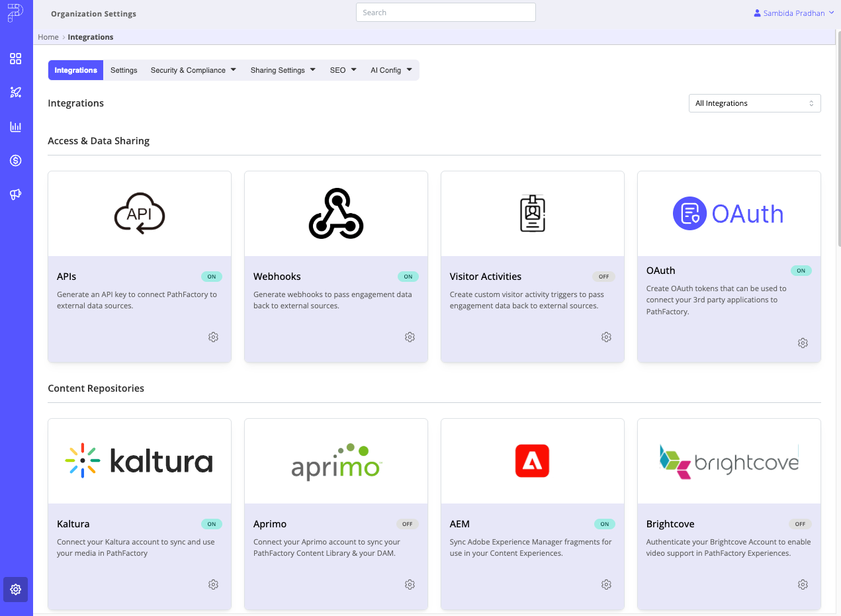Open the settings gear in sidebar
The width and height of the screenshot is (841, 616).
16,590
